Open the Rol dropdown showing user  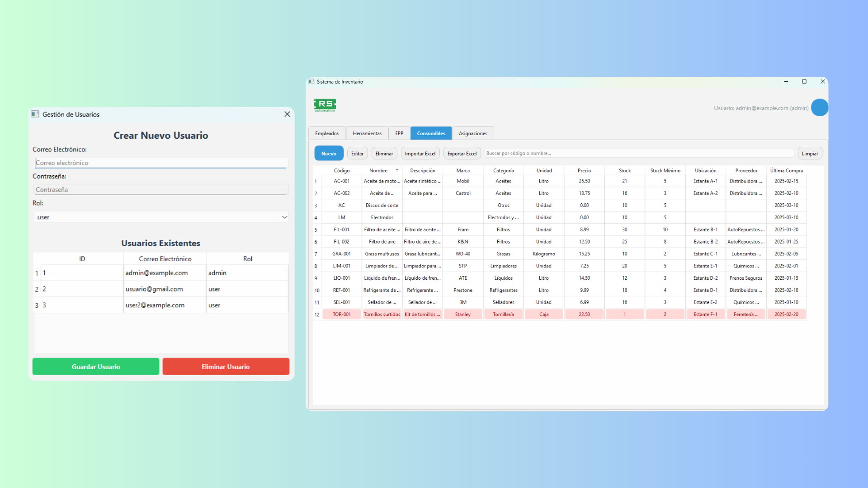click(160, 217)
